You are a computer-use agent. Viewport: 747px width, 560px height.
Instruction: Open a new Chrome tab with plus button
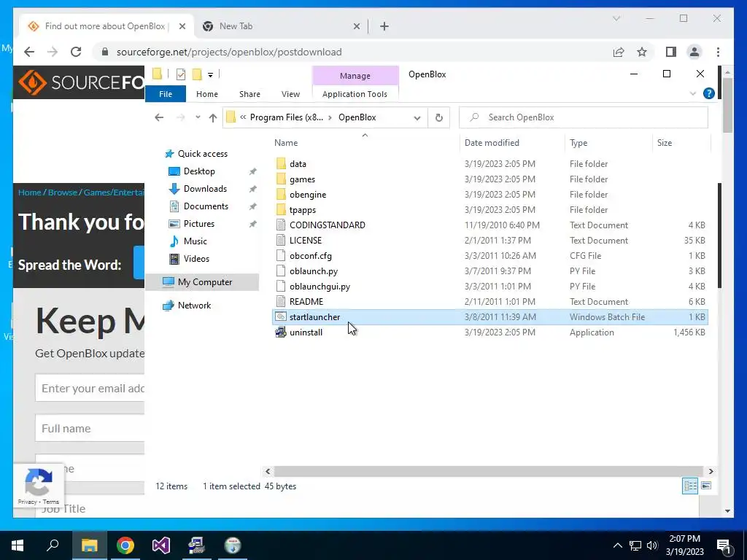coord(384,27)
